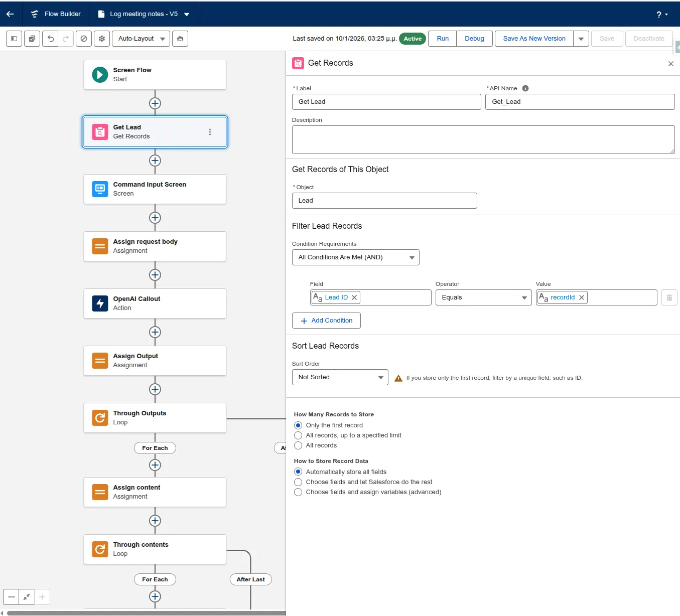The image size is (680, 616).
Task: Change the Condition Requirements dropdown
Action: coord(355,257)
